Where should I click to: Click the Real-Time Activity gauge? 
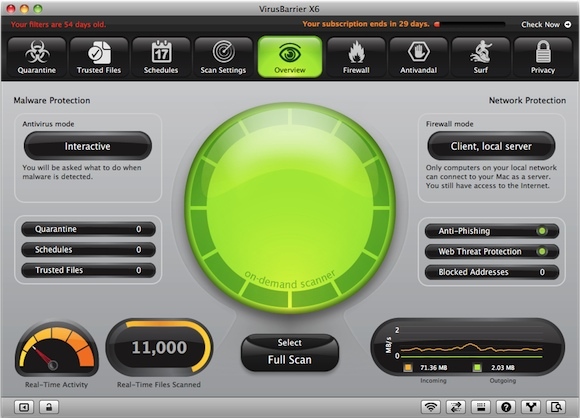[57, 348]
